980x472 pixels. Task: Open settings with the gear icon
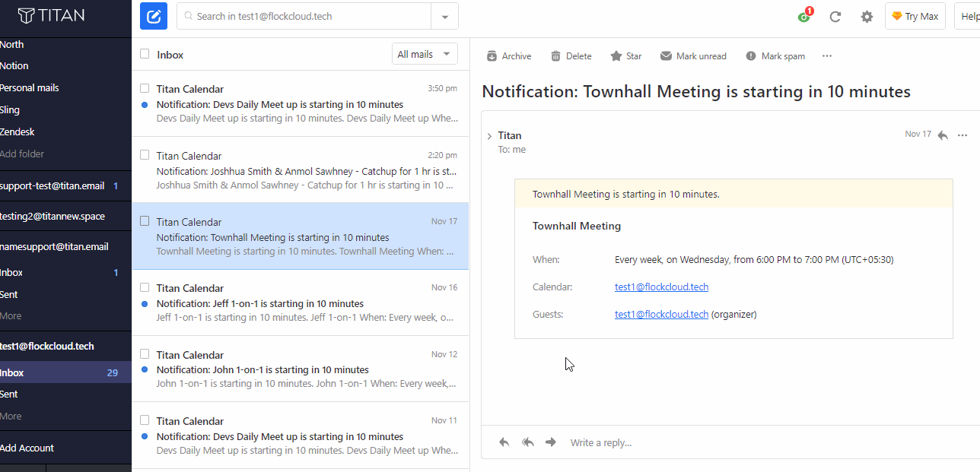[867, 17]
